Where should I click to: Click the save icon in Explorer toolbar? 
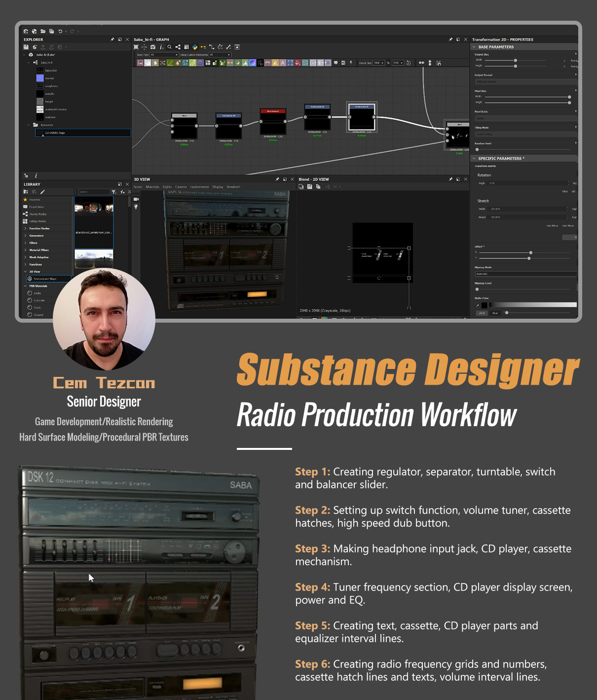point(26,47)
